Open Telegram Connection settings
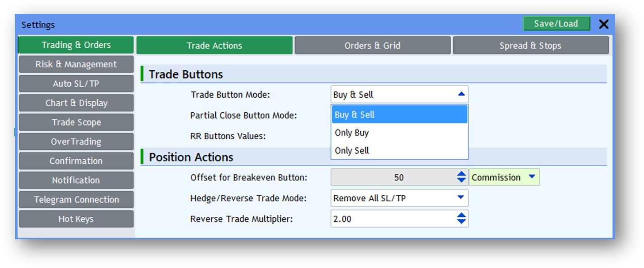The width and height of the screenshot is (644, 268). pos(76,200)
